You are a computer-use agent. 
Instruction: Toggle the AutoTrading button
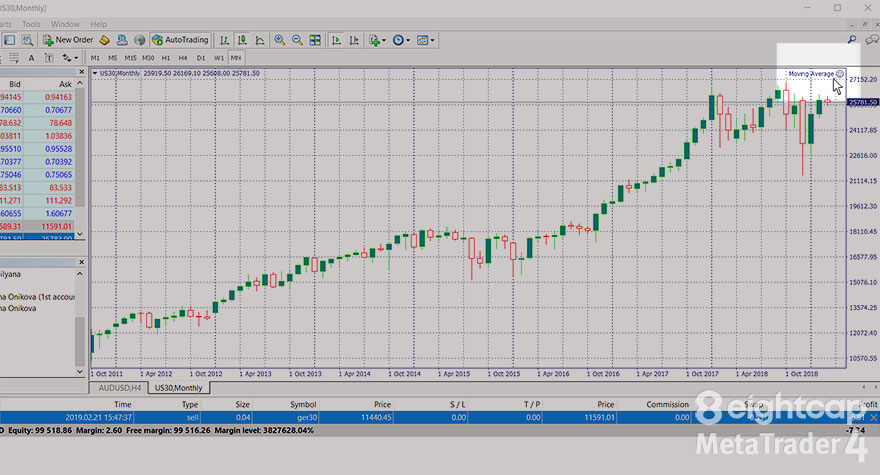pyautogui.click(x=181, y=40)
